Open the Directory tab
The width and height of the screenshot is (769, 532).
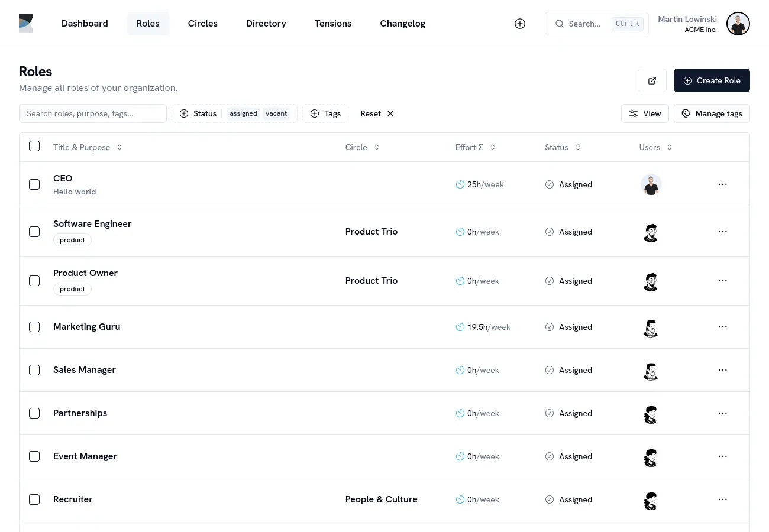point(266,24)
